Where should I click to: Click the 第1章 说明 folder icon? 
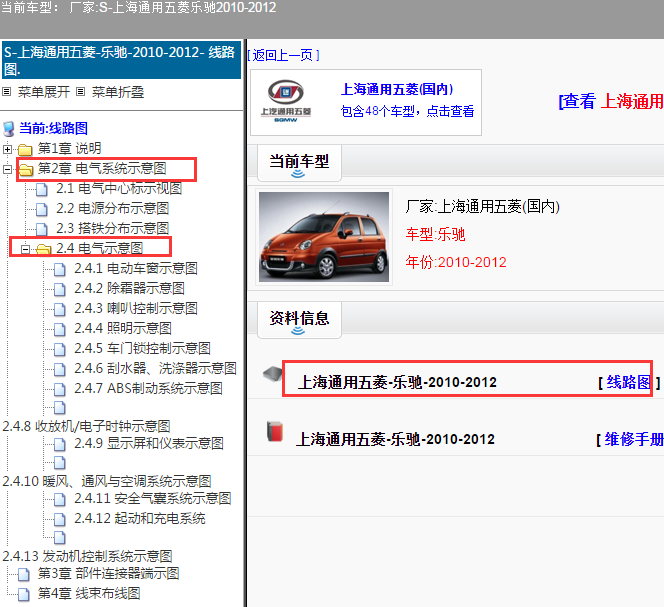(25, 149)
